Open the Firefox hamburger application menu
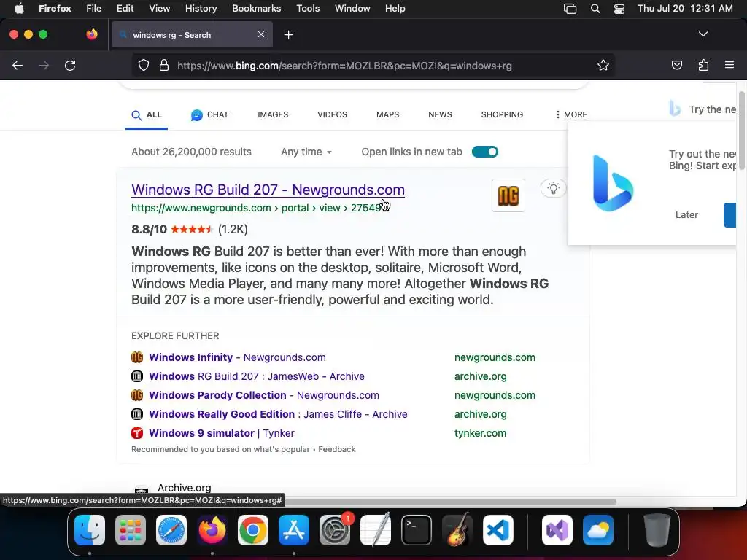The image size is (747, 560). click(729, 65)
